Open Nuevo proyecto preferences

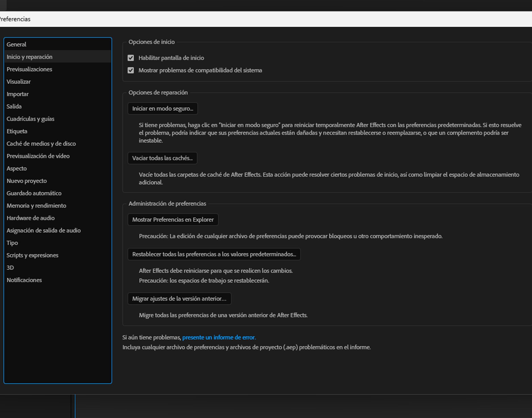pyautogui.click(x=58, y=181)
